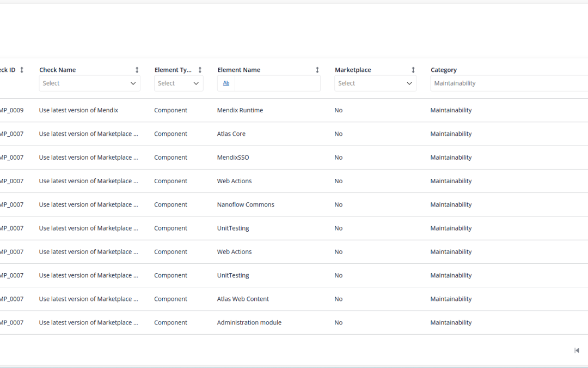The width and height of the screenshot is (588, 368).
Task: Toggle sort on Element Type column
Action: [200, 70]
